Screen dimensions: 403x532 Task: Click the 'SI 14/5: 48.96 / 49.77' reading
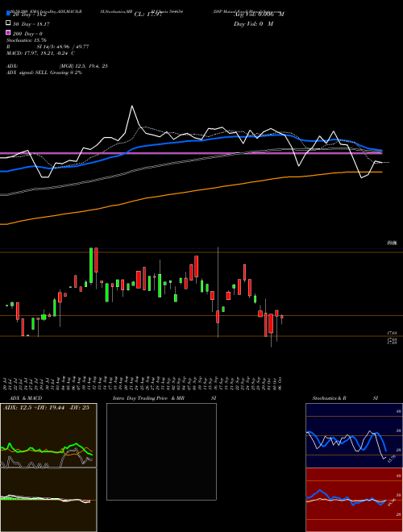coord(63,47)
